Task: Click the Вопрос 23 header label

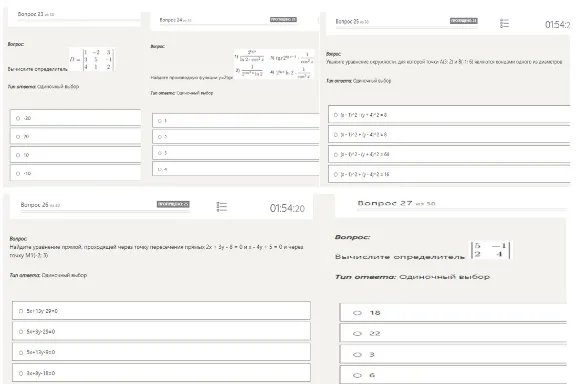Action: pos(36,14)
